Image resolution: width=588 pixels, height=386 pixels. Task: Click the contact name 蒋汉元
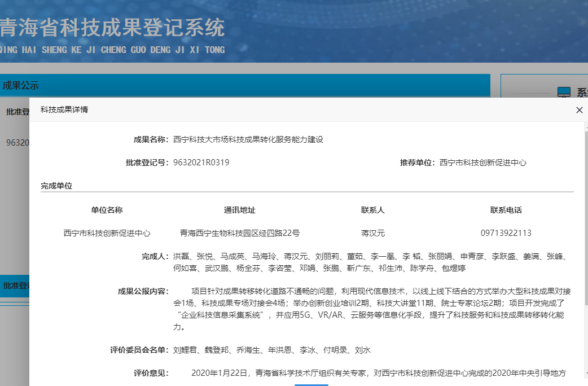point(372,233)
